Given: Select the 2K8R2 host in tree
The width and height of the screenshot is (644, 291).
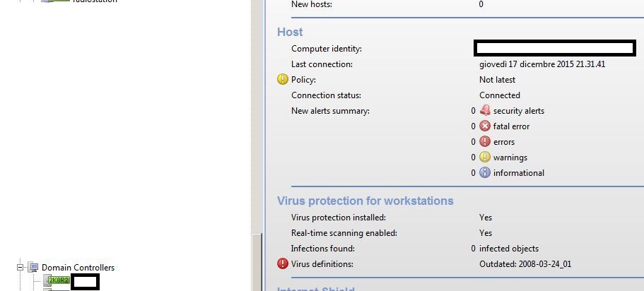Looking at the screenshot, I should pos(59,280).
